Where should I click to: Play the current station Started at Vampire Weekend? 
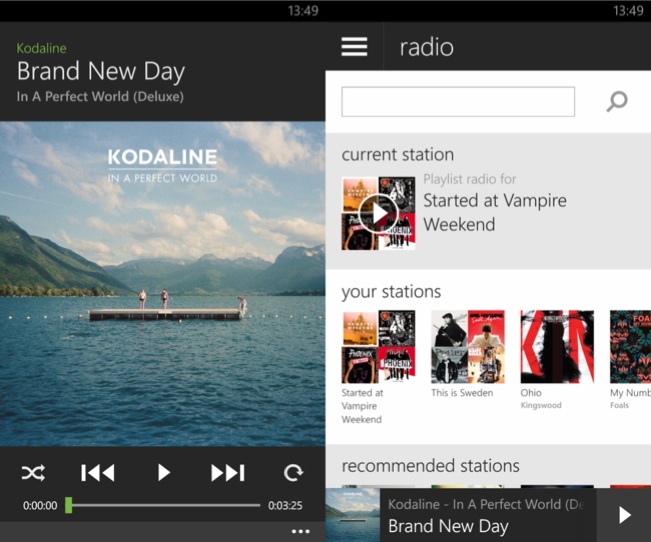click(378, 213)
